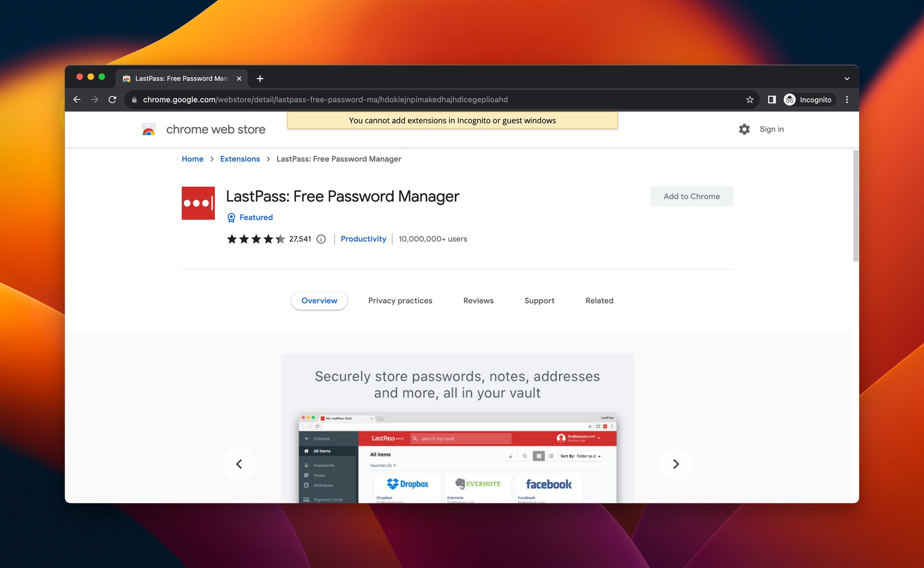Expand the browser tab list dropdown
The height and width of the screenshot is (568, 924).
click(847, 78)
